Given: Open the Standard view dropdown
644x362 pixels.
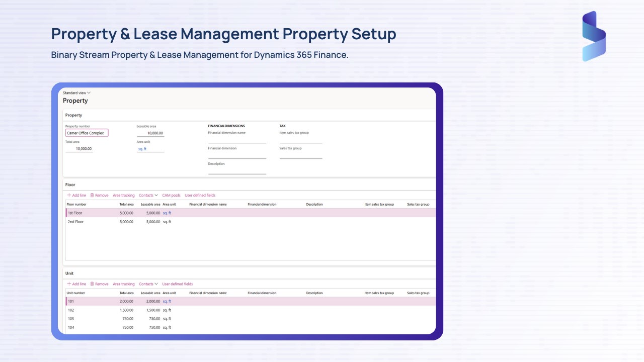Looking at the screenshot, I should [76, 93].
